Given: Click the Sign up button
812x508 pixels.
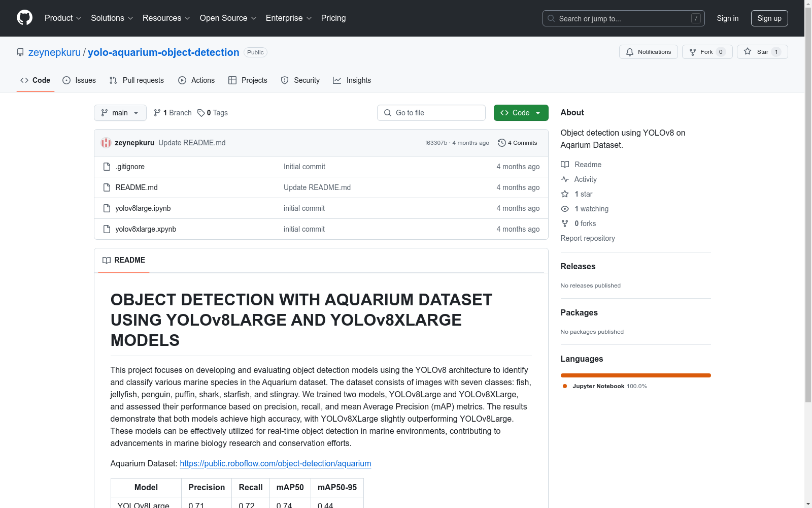Looking at the screenshot, I should tap(769, 18).
